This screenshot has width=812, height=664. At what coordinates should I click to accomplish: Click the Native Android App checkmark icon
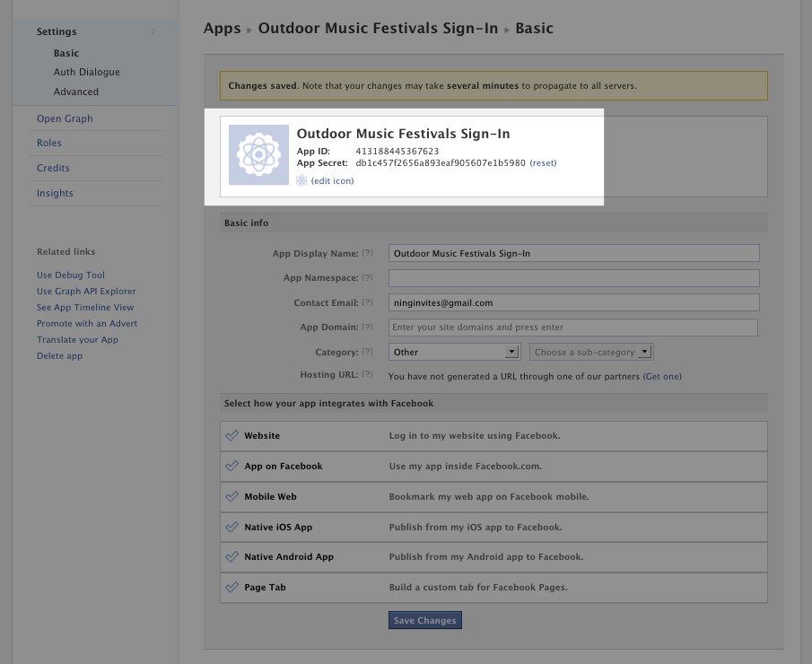232,557
